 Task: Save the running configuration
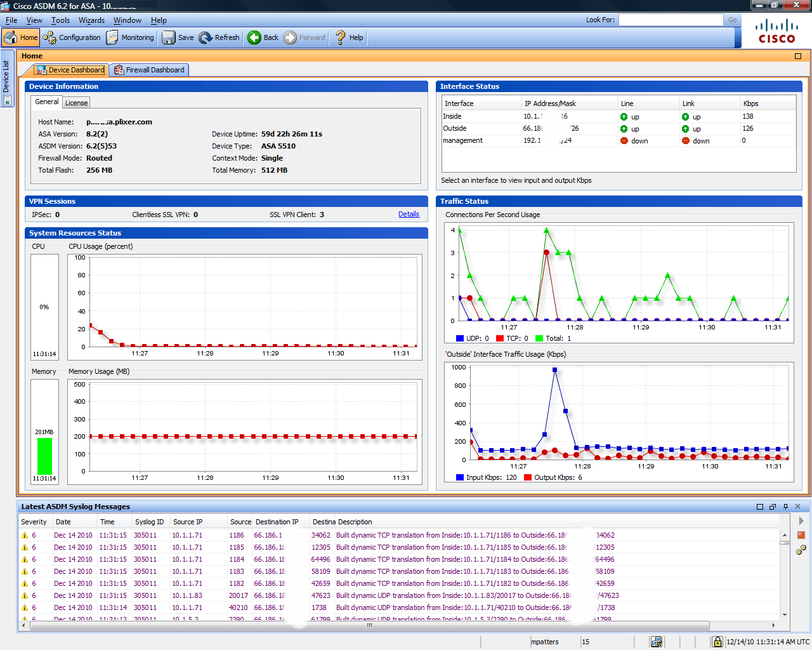[x=178, y=37]
